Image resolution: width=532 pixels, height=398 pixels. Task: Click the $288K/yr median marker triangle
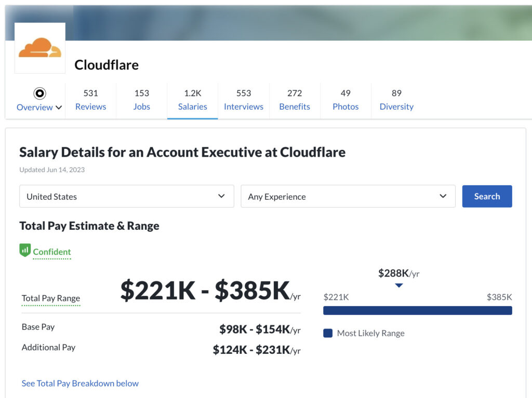399,285
